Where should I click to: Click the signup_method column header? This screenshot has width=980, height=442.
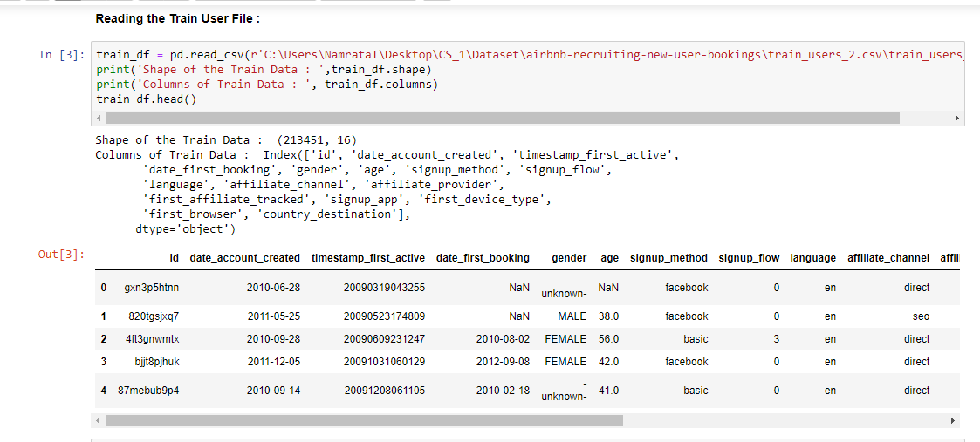coord(668,258)
